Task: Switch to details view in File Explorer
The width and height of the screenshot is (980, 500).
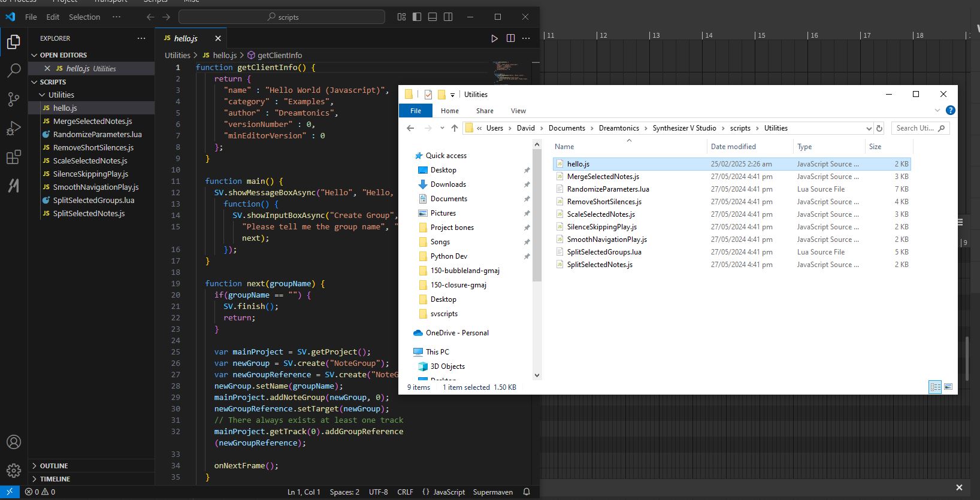Action: [935, 387]
